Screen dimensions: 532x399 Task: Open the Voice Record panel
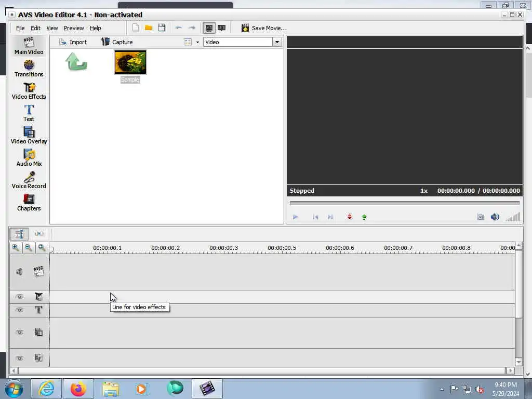29,180
